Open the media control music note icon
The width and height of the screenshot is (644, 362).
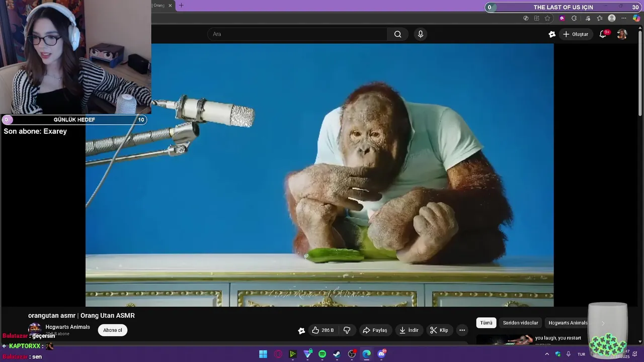[588, 18]
